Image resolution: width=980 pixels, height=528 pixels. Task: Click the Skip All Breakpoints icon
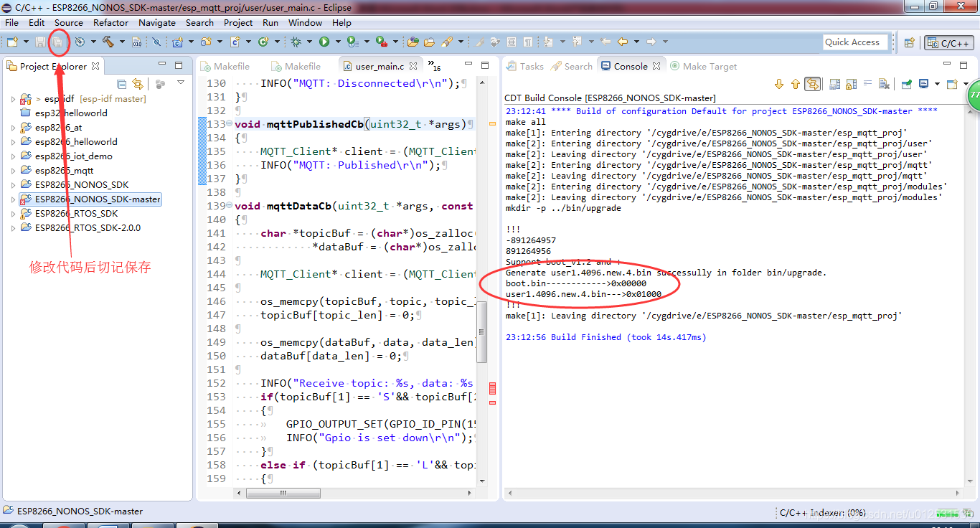[156, 42]
